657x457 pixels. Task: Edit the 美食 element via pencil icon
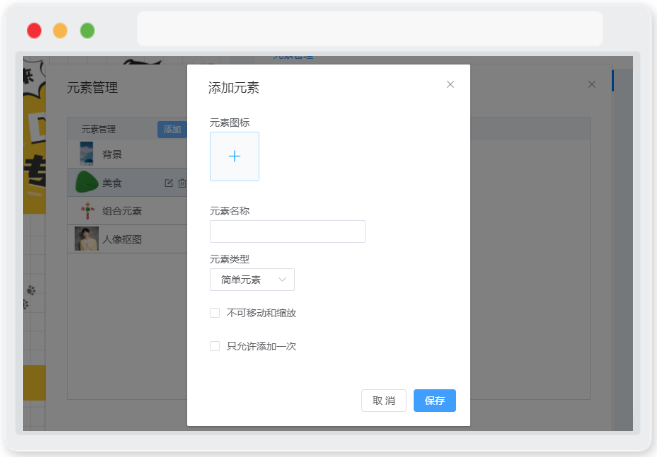tap(168, 183)
